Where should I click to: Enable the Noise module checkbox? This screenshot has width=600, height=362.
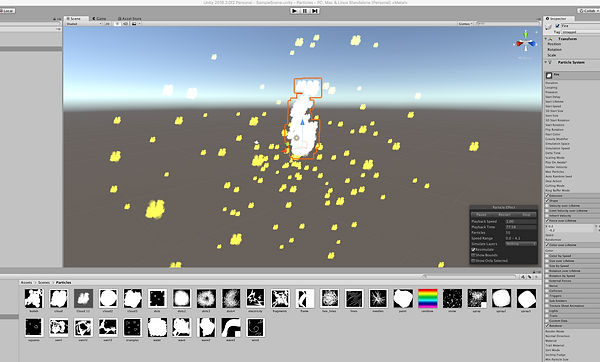point(547,285)
